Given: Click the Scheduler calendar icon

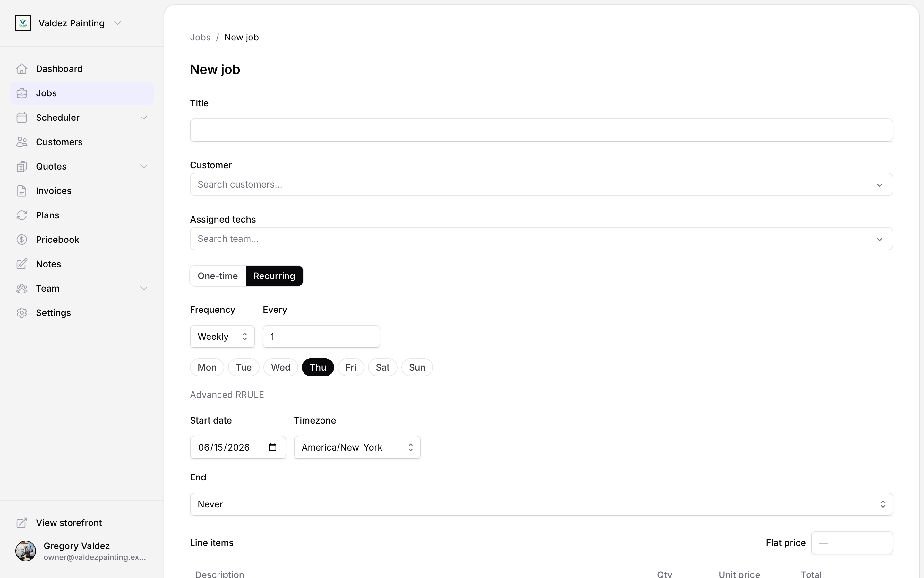Looking at the screenshot, I should click(22, 118).
